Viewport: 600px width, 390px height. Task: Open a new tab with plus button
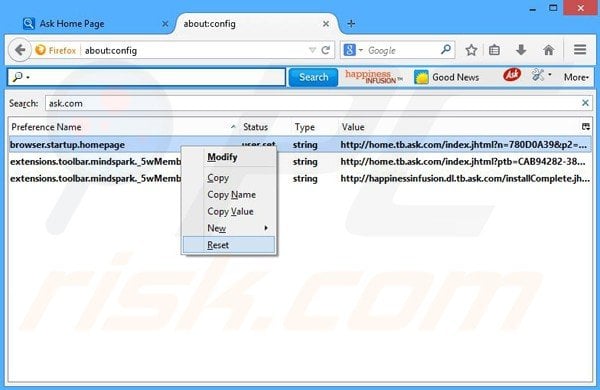coord(351,24)
